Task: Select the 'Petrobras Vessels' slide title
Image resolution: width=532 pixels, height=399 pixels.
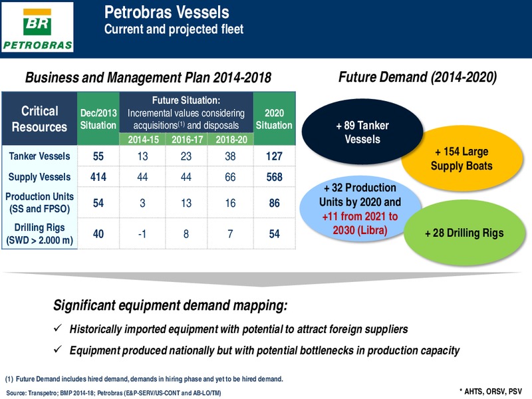Action: tap(167, 12)
